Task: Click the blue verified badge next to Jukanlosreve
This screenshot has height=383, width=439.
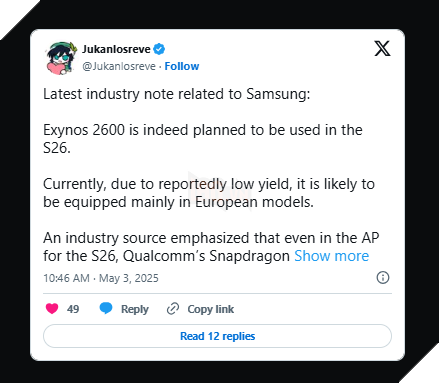Action: (x=159, y=49)
